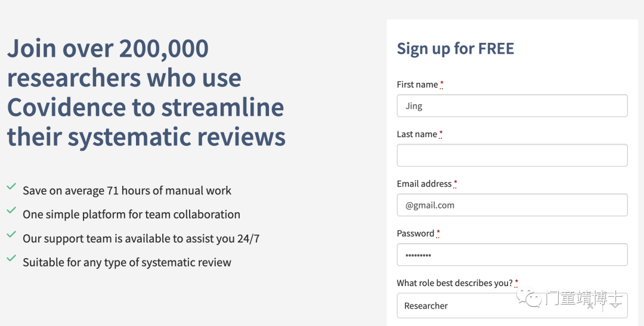The image size is (644, 326).
Task: Click the Email address field showing @gmail.com
Action: 512,205
